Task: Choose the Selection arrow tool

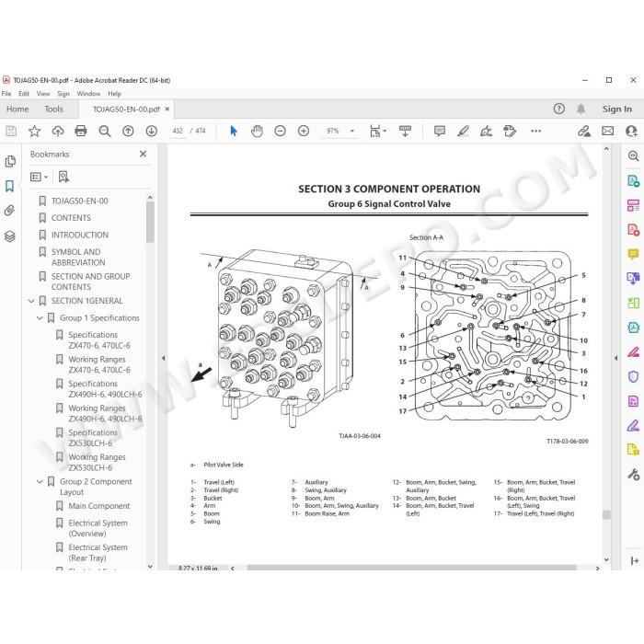Action: (x=234, y=131)
